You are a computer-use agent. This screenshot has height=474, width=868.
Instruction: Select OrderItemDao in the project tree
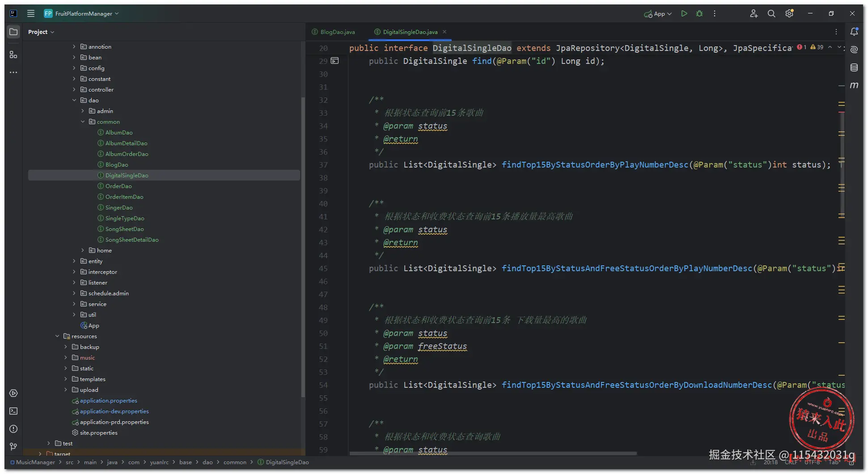pyautogui.click(x=124, y=197)
